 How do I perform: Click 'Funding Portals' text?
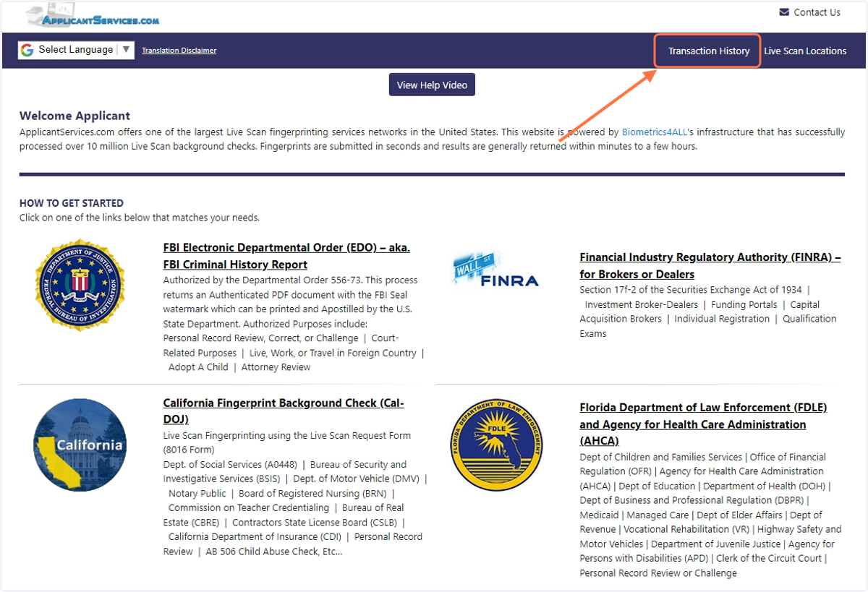[x=744, y=305]
